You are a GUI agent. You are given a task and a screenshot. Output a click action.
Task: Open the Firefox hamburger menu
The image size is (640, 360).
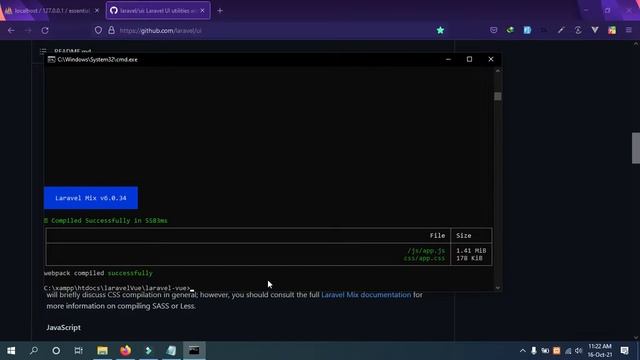[629, 30]
